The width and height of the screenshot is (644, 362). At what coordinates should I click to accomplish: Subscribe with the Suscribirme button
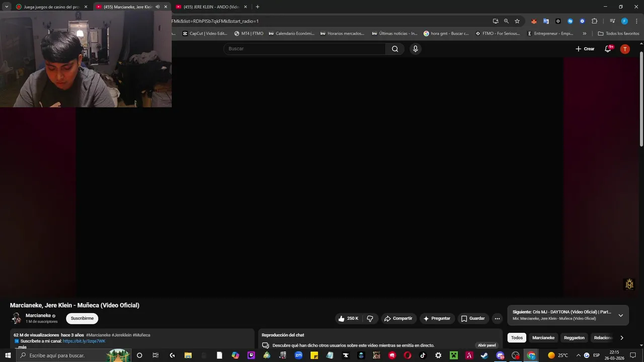pyautogui.click(x=82, y=318)
